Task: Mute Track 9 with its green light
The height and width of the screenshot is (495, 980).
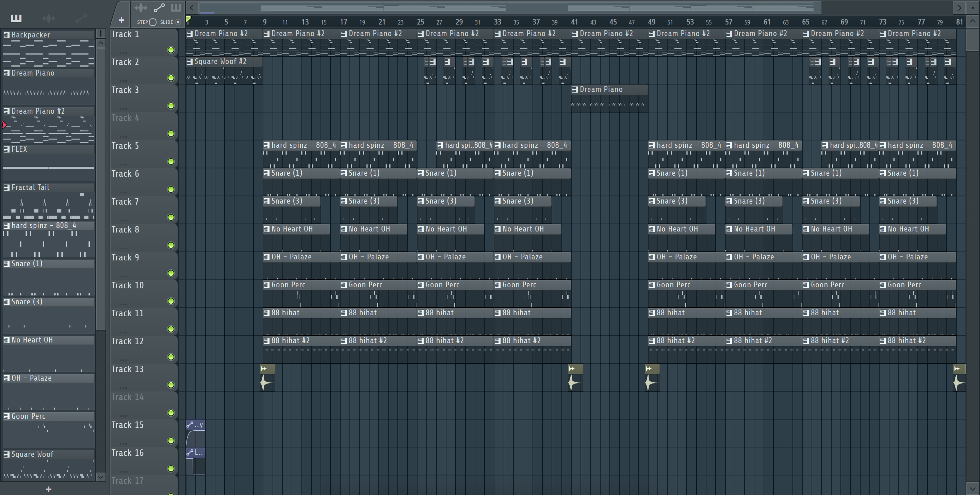Action: (171, 273)
